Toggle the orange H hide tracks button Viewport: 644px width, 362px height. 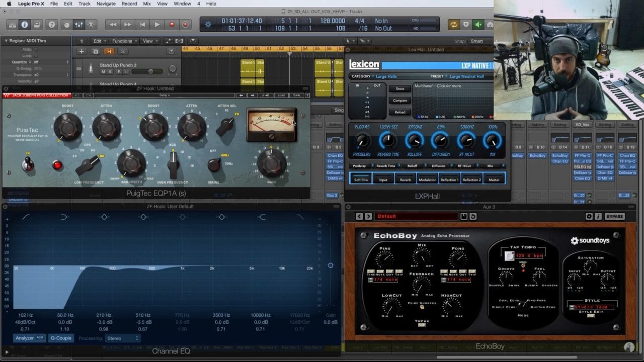point(109,51)
